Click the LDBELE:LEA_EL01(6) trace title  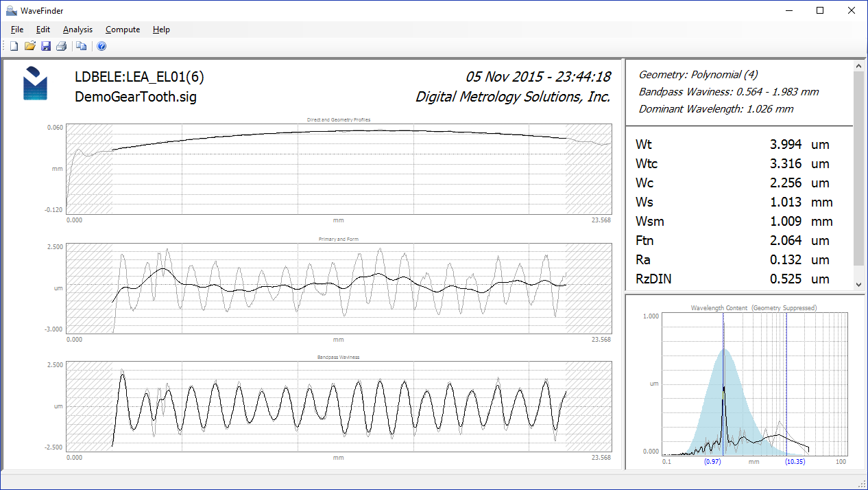pos(139,77)
